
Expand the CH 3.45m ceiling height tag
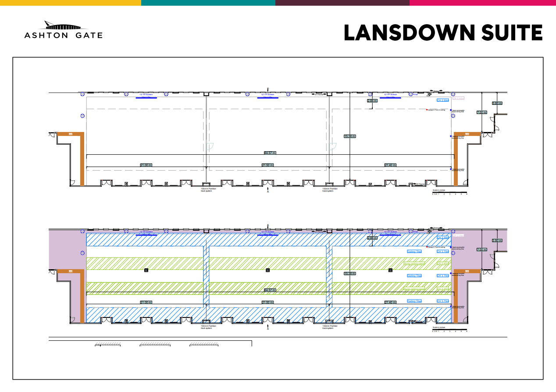pos(442,263)
